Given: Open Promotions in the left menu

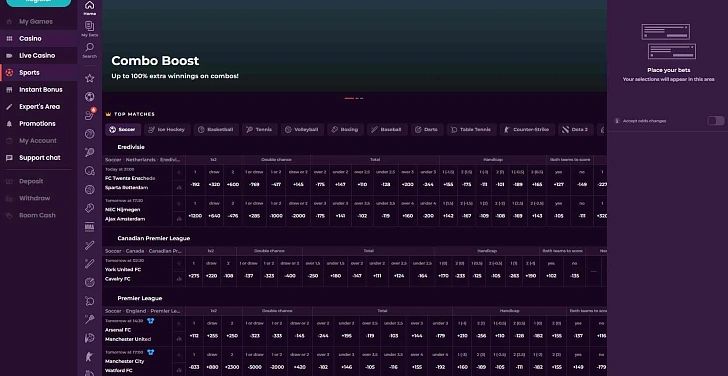Looking at the screenshot, I should click(x=39, y=123).
